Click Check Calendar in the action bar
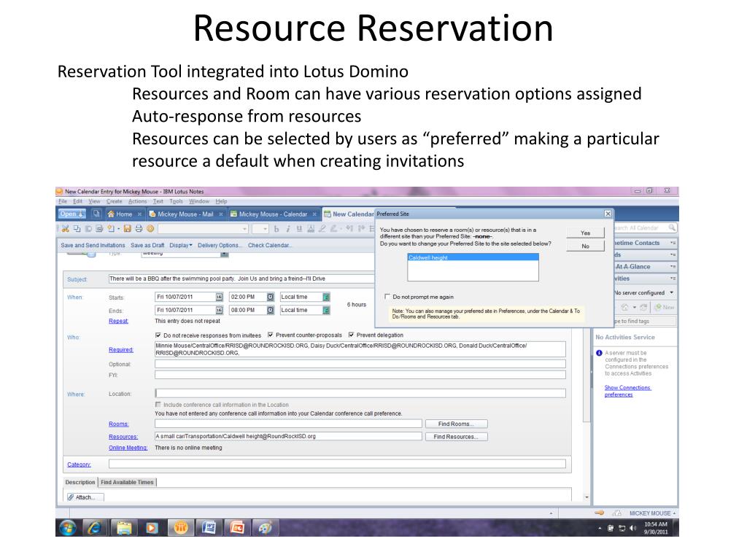This screenshot has width=747, height=560. [x=270, y=245]
